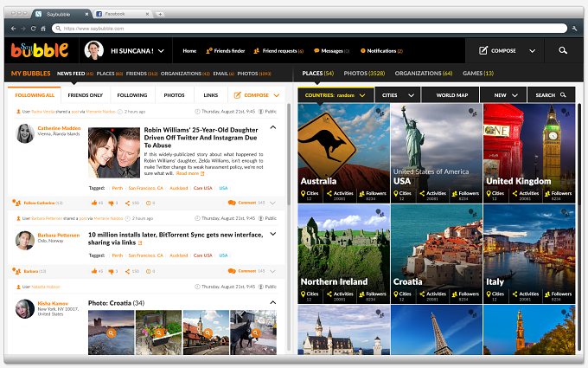Open the United Kingdom country tile

pyautogui.click(x=529, y=153)
